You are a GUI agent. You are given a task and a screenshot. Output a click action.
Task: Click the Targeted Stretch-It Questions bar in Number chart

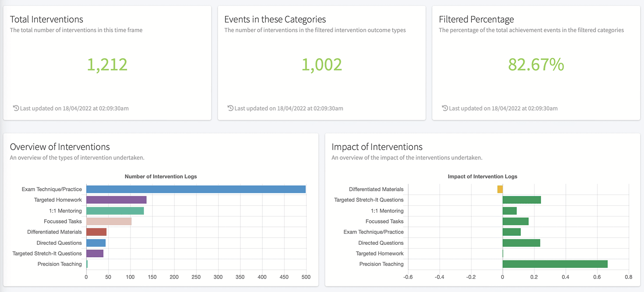point(95,253)
